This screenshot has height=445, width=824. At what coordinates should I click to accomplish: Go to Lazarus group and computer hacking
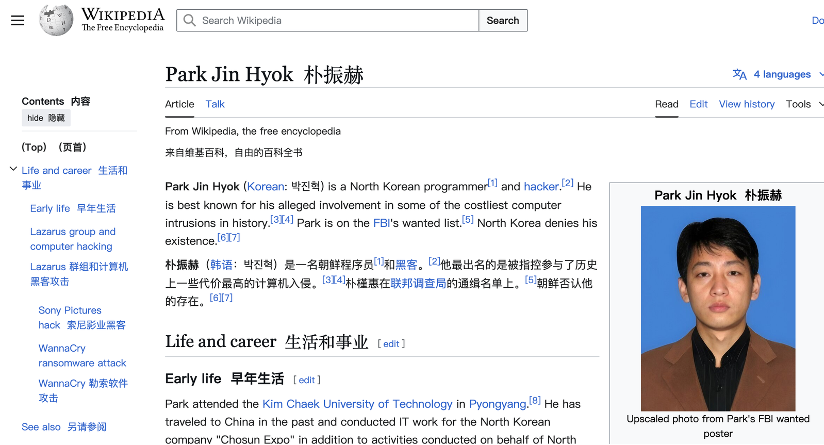coord(73,239)
